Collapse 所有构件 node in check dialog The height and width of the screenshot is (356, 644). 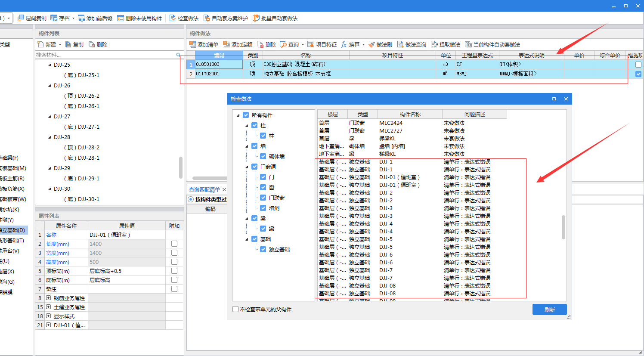[238, 115]
